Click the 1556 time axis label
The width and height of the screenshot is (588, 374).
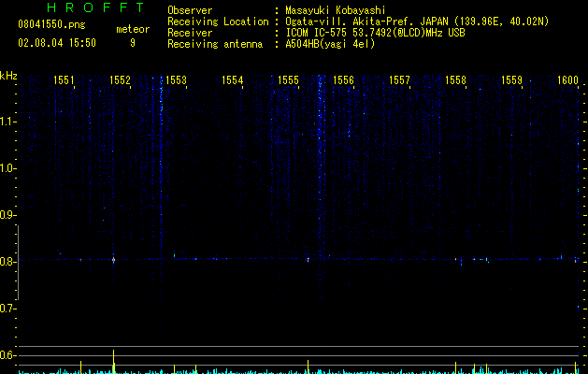tap(343, 80)
